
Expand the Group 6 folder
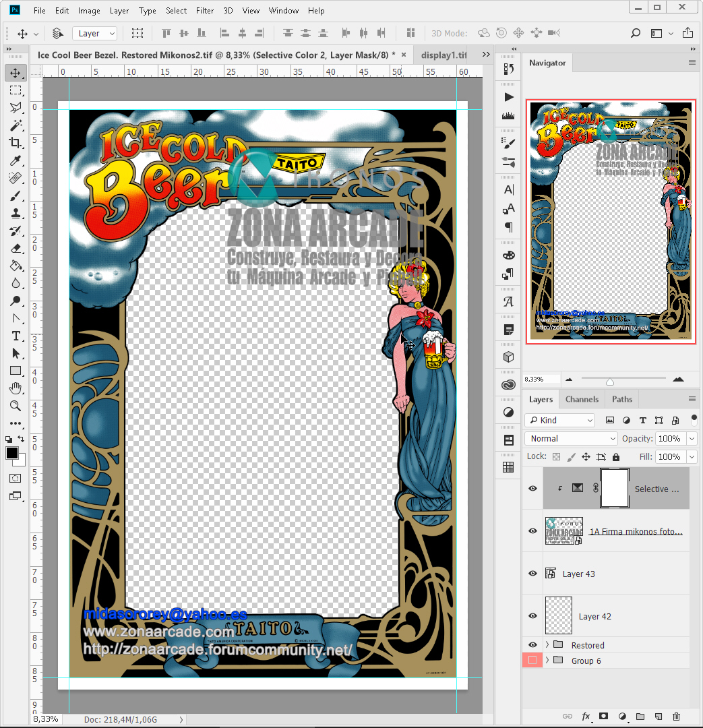point(547,661)
